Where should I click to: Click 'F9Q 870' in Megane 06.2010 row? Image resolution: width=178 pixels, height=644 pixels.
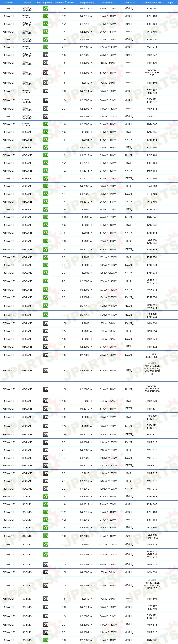pyautogui.click(x=152, y=435)
